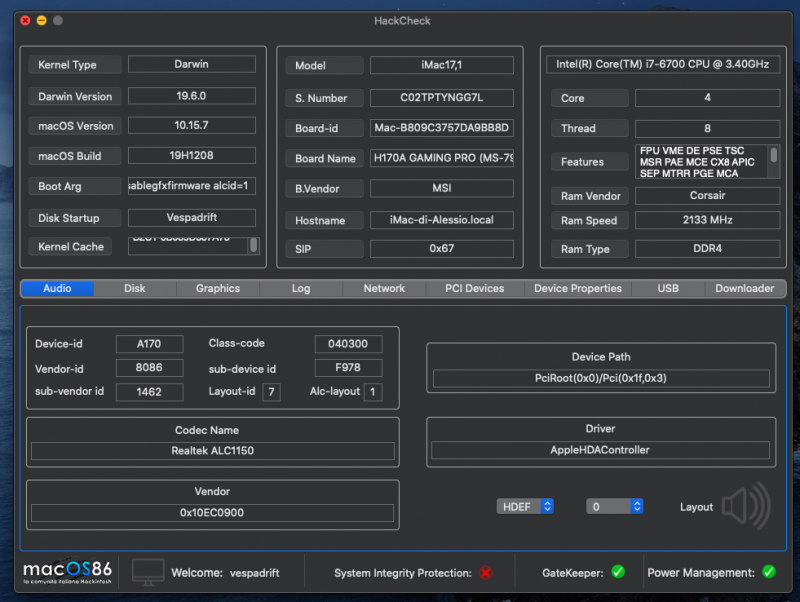Open the HDEF dropdown
This screenshot has height=602, width=800.
point(525,507)
